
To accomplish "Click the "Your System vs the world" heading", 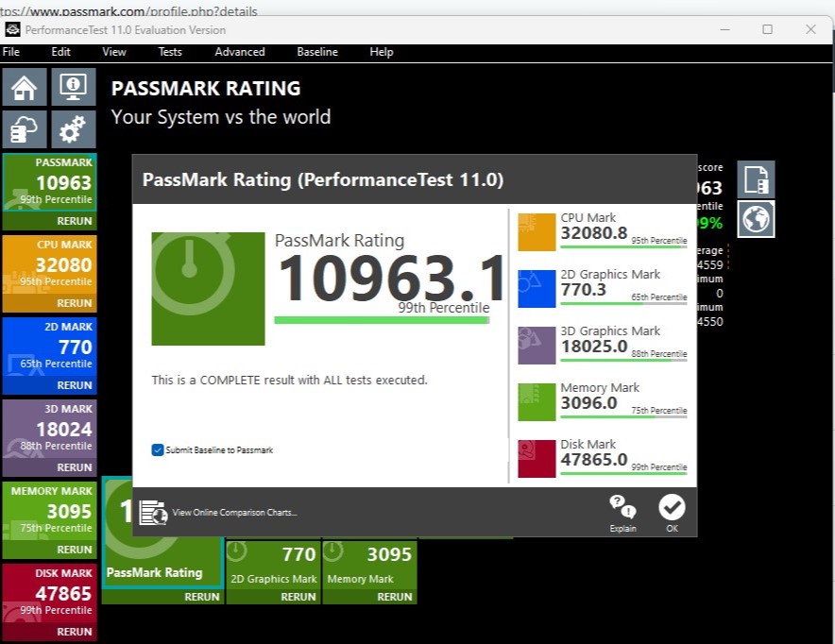I will click(x=220, y=117).
